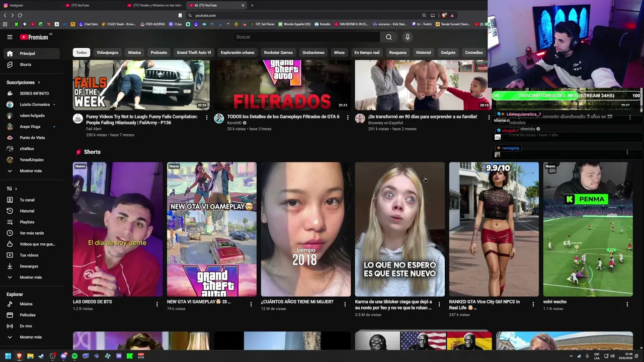Select the En tiempo real chip
Viewport: 644px width, 362px height.
tap(367, 52)
